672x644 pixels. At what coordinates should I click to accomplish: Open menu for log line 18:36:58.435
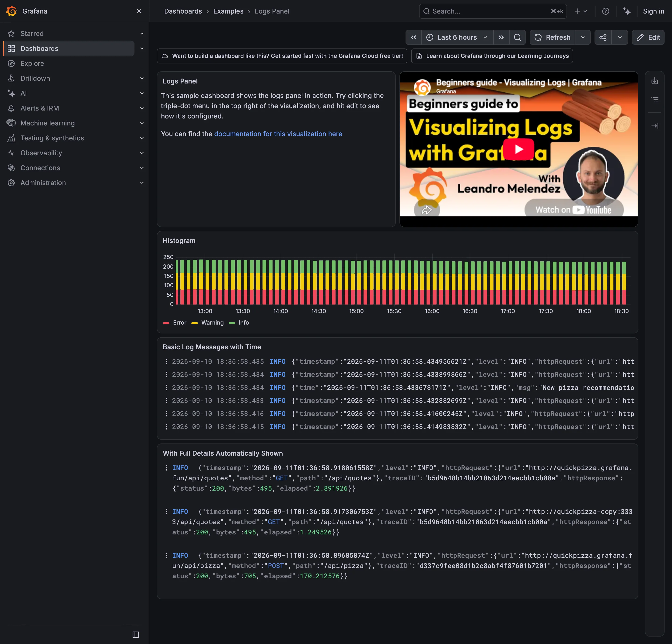pos(167,361)
